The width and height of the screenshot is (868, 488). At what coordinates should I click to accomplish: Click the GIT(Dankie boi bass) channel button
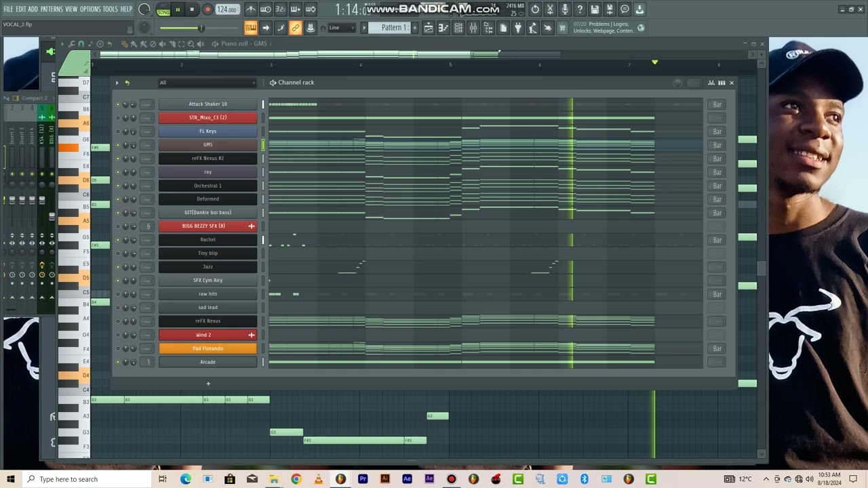[208, 213]
